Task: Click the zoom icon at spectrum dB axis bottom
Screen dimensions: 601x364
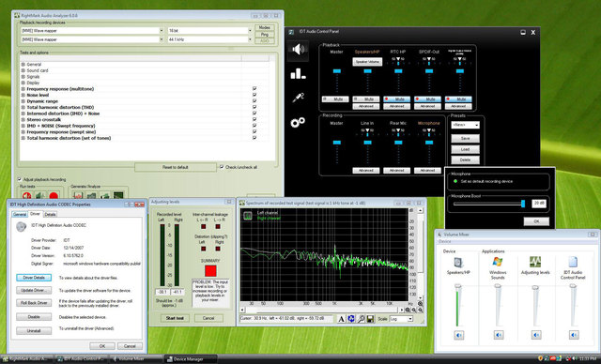Action: pos(420,304)
